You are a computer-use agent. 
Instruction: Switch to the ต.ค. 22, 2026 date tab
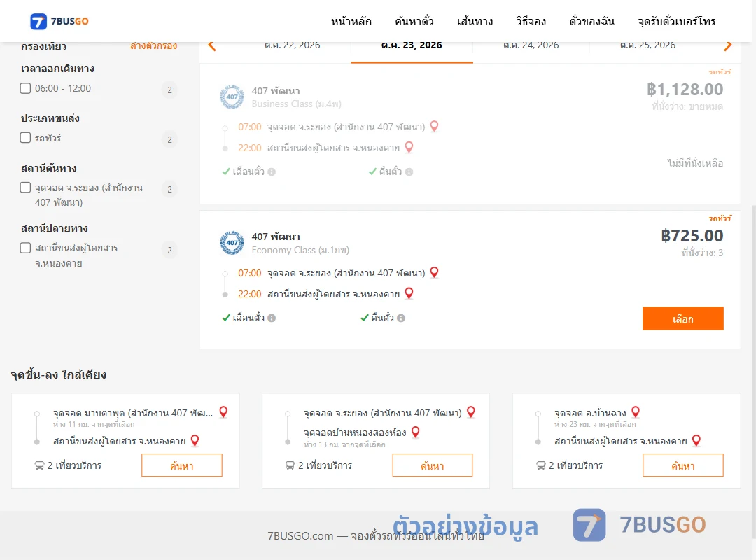tap(292, 45)
